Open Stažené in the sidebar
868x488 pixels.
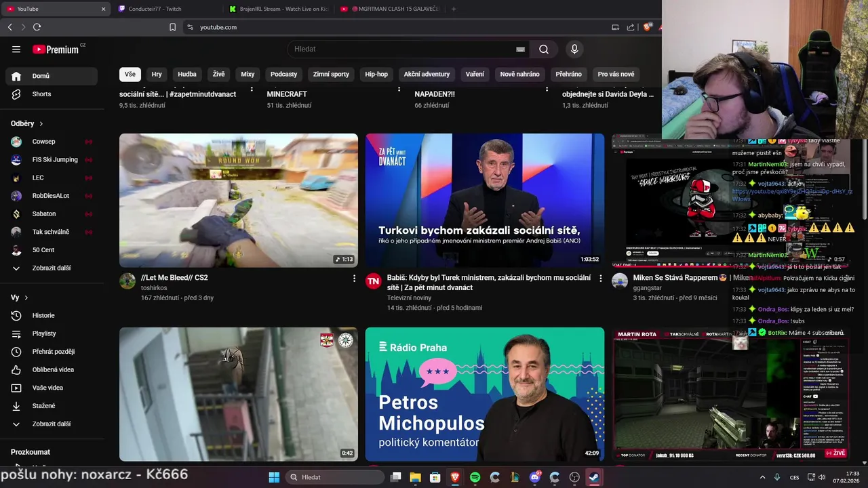point(52,406)
